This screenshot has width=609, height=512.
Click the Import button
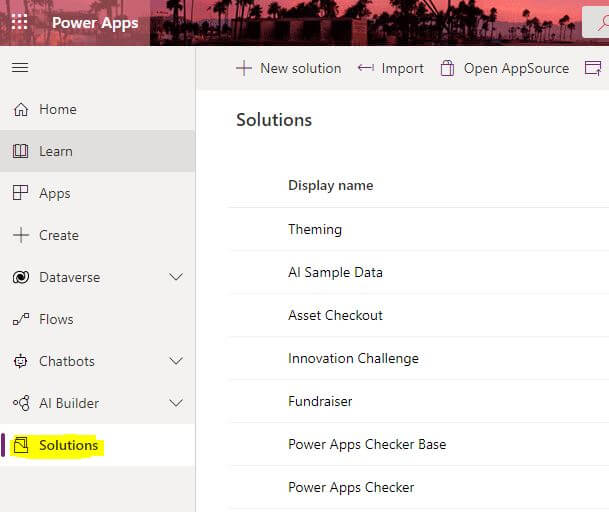391,68
